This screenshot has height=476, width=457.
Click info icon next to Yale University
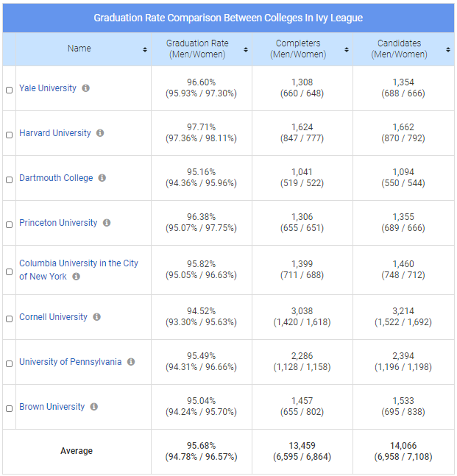click(86, 88)
